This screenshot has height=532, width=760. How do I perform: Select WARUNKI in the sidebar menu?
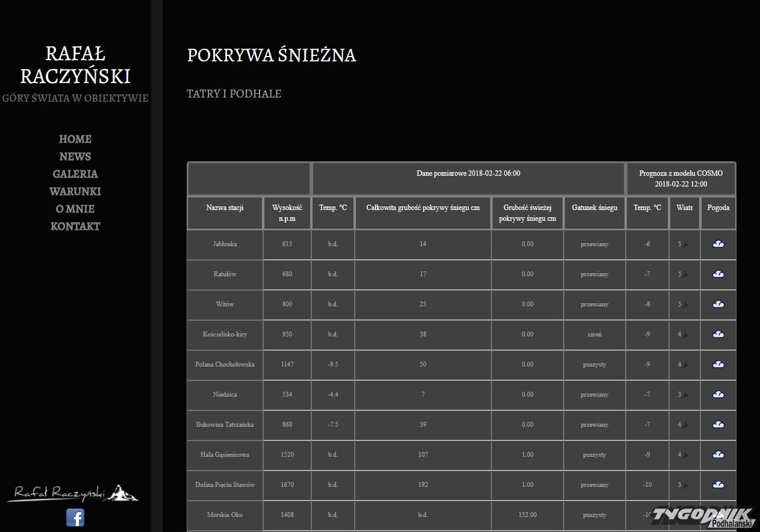pos(75,191)
